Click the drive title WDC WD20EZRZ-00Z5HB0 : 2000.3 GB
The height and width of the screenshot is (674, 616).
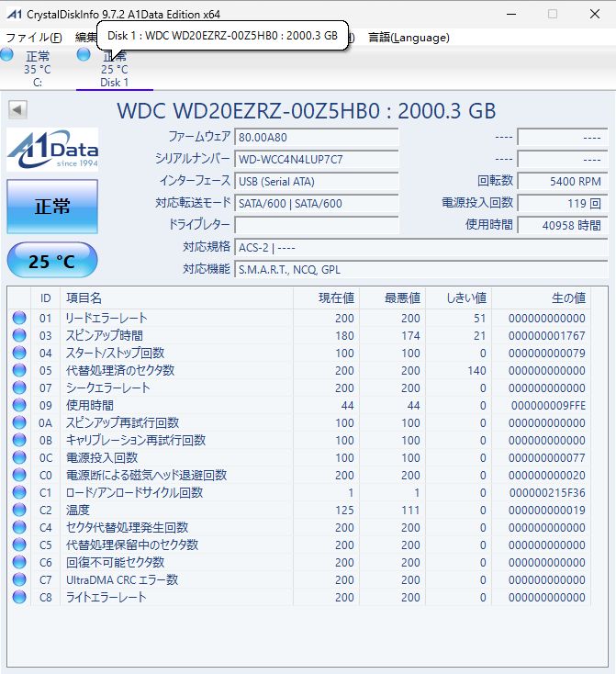pyautogui.click(x=307, y=111)
